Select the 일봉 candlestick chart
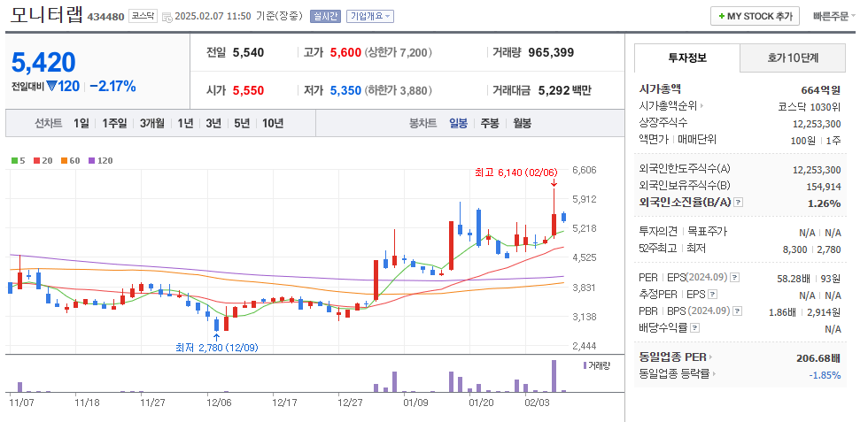Screen dimensions: 868x422 [459, 123]
